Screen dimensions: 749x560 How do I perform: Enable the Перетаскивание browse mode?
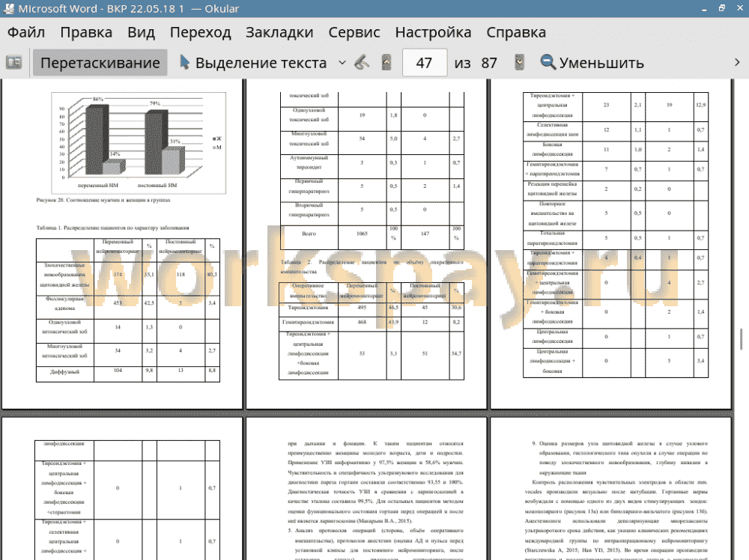(100, 63)
